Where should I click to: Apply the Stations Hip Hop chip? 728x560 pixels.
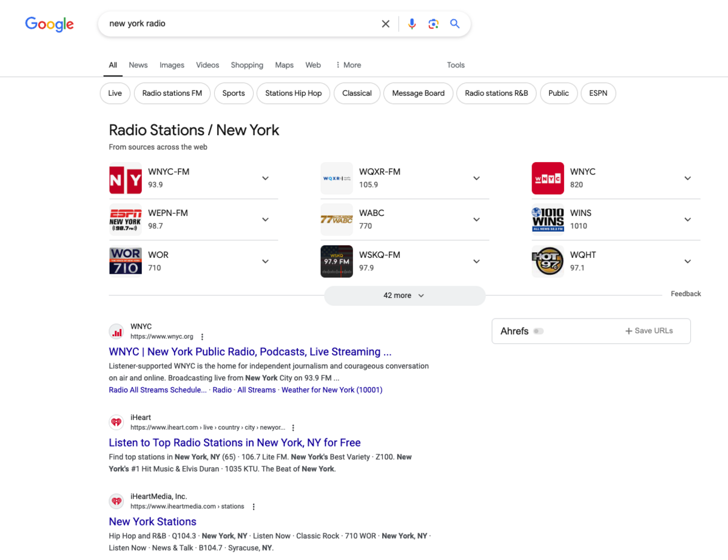click(294, 93)
